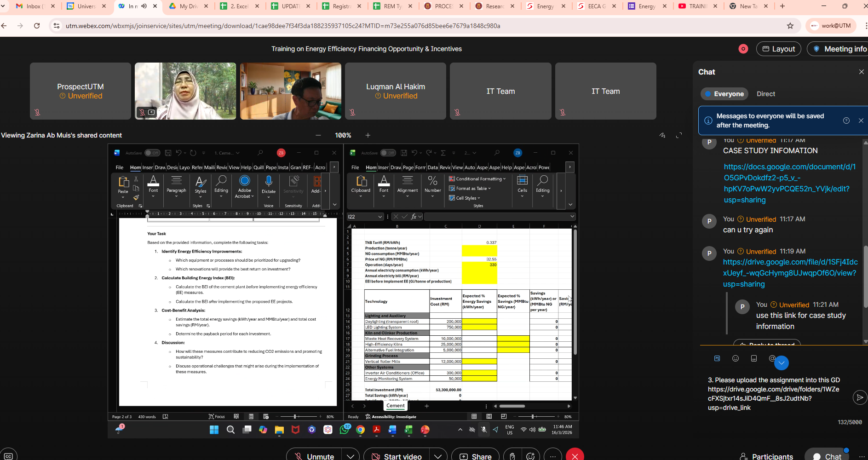868x460 pixels.
Task: Expand video options next to Start video
Action: coord(438,456)
